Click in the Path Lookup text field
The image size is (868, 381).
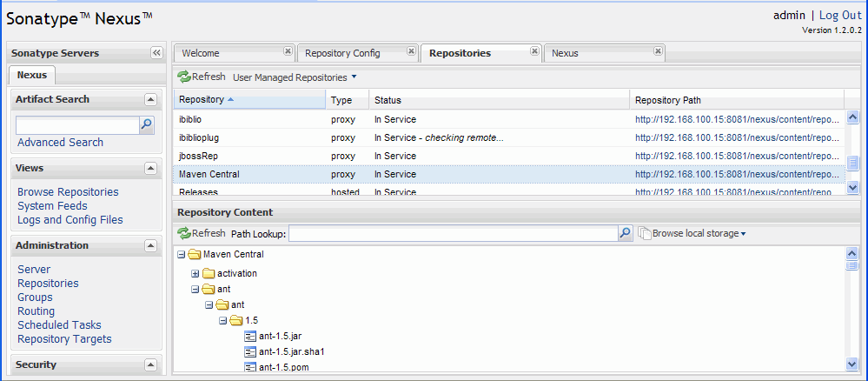point(452,233)
